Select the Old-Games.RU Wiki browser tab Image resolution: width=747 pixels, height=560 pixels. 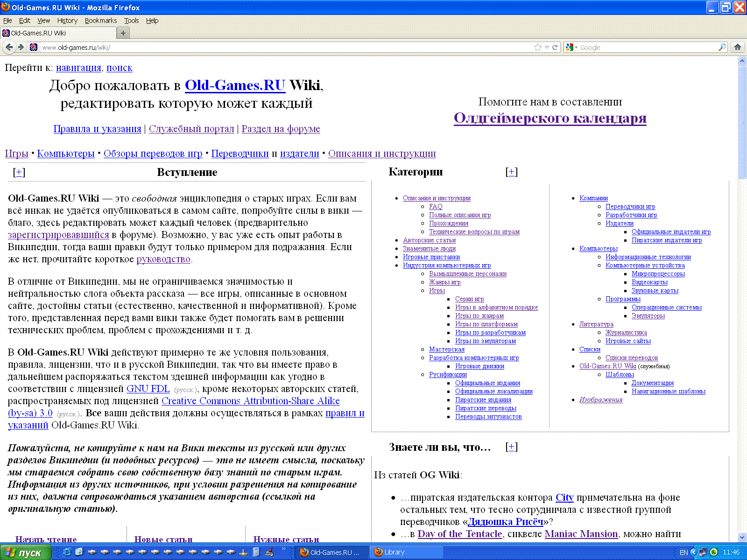58,33
